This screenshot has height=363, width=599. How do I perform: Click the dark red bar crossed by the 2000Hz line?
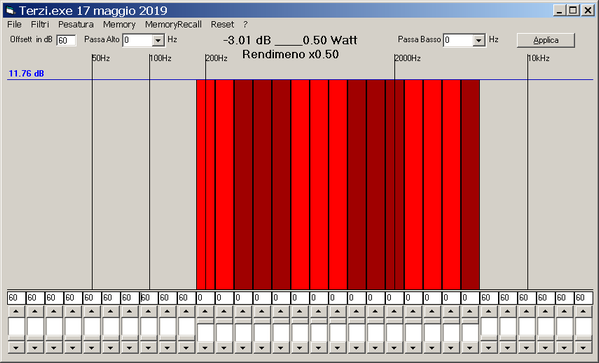395,185
